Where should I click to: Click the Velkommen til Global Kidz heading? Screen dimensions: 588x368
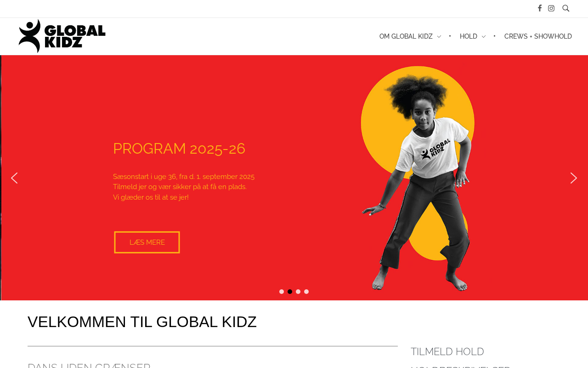pos(142,322)
